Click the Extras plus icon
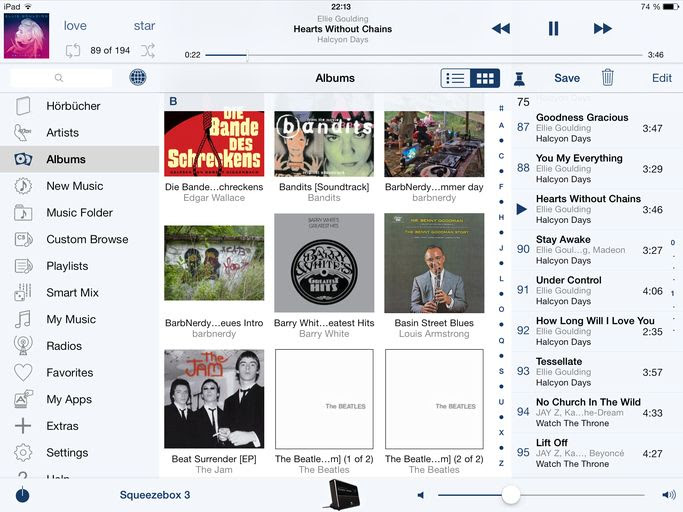Viewport: 683px width, 512px height. click(x=23, y=426)
